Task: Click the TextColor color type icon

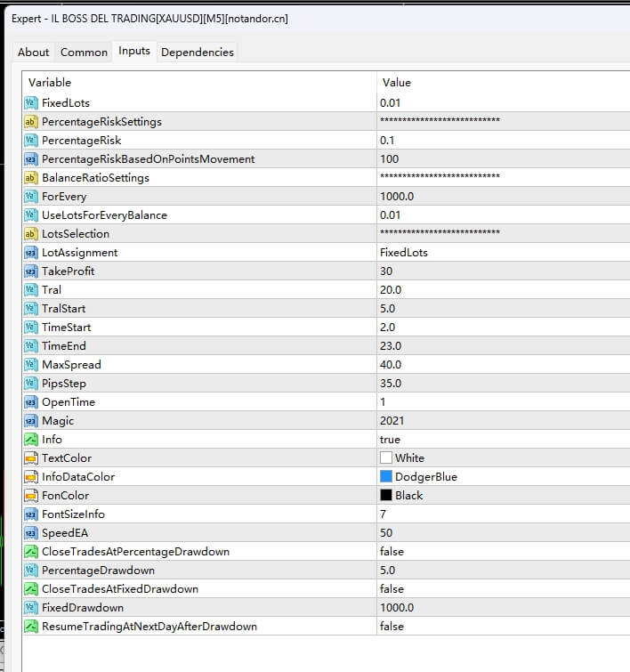Action: 31,458
